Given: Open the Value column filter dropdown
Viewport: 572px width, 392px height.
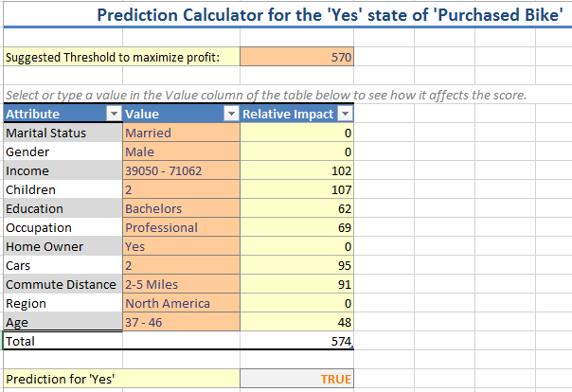Looking at the screenshot, I should point(231,115).
